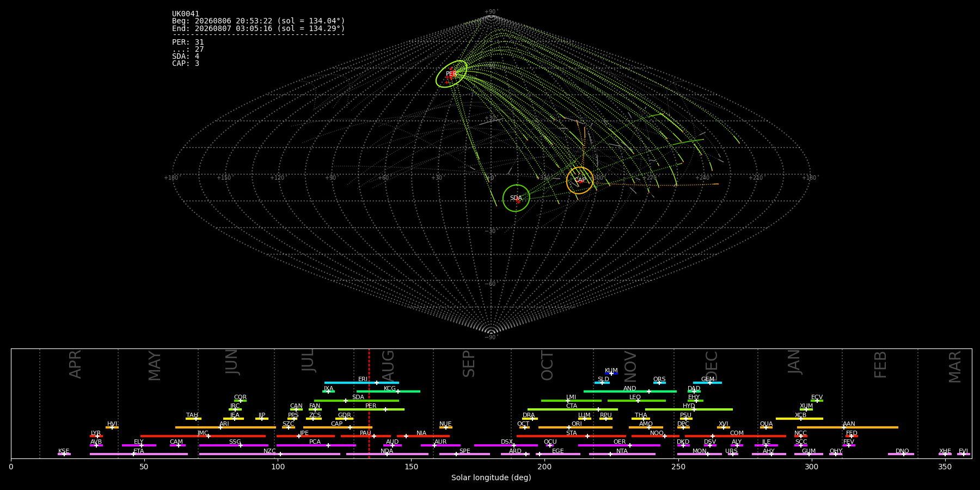
Task: Click the 300 tick on solar longitude axis
Action: (x=811, y=467)
